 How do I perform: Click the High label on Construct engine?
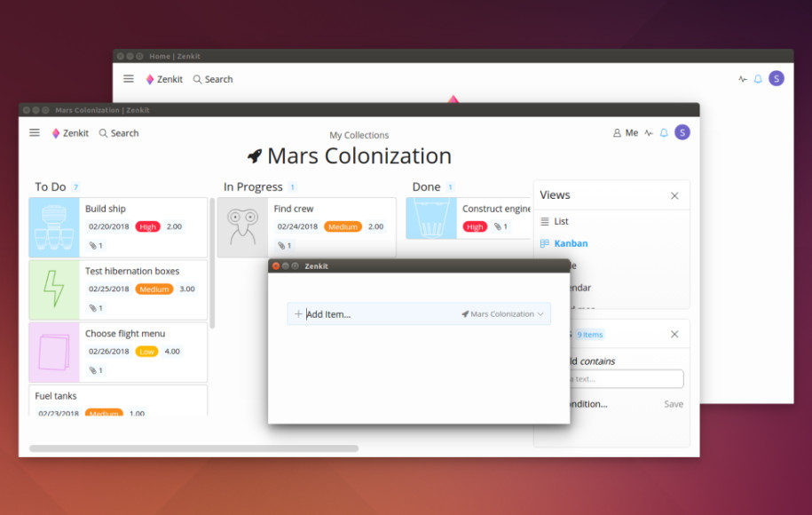point(475,227)
